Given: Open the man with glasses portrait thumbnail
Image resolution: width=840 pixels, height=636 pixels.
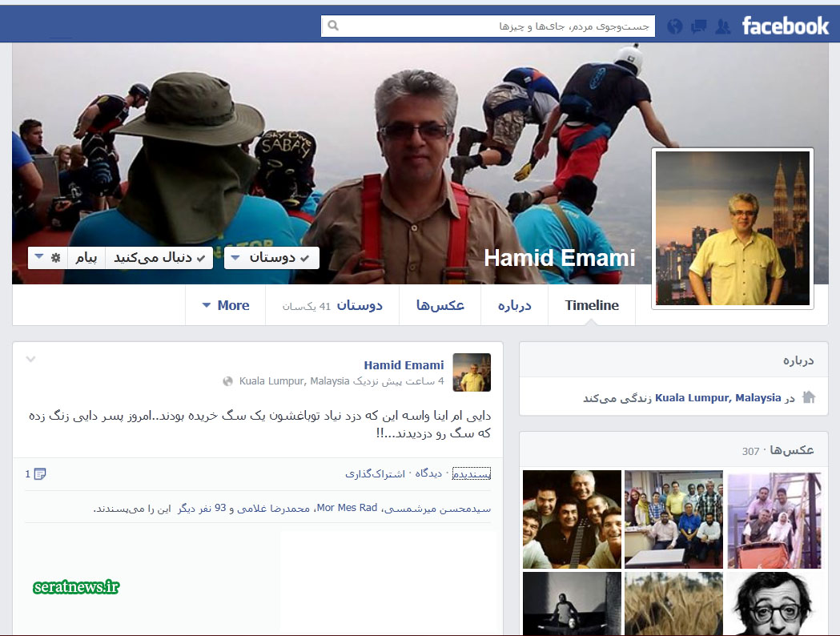Looking at the screenshot, I should tap(774, 604).
